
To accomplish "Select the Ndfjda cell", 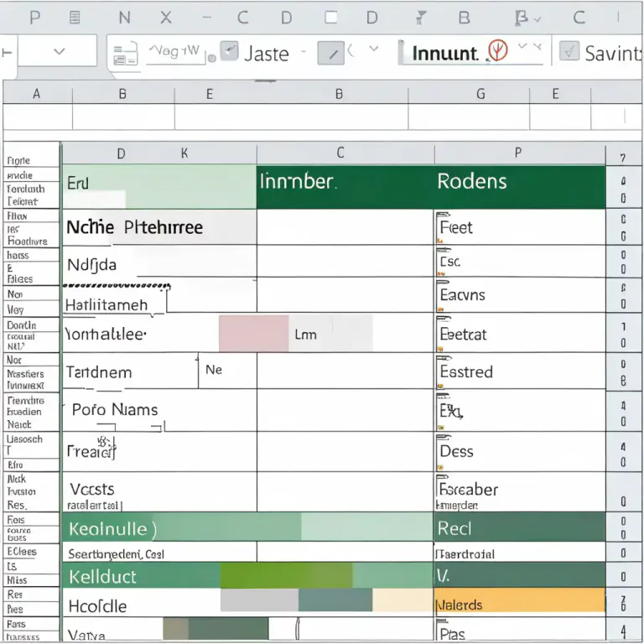I will click(x=159, y=262).
